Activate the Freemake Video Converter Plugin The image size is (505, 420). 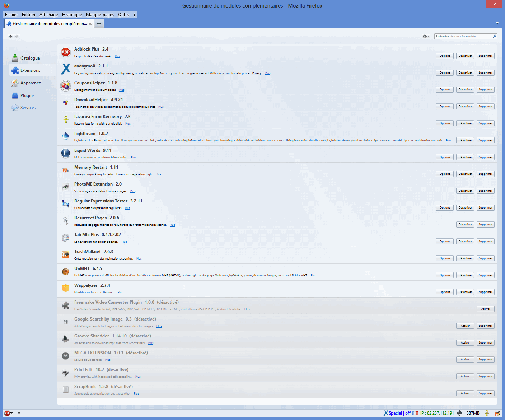[x=486, y=309]
